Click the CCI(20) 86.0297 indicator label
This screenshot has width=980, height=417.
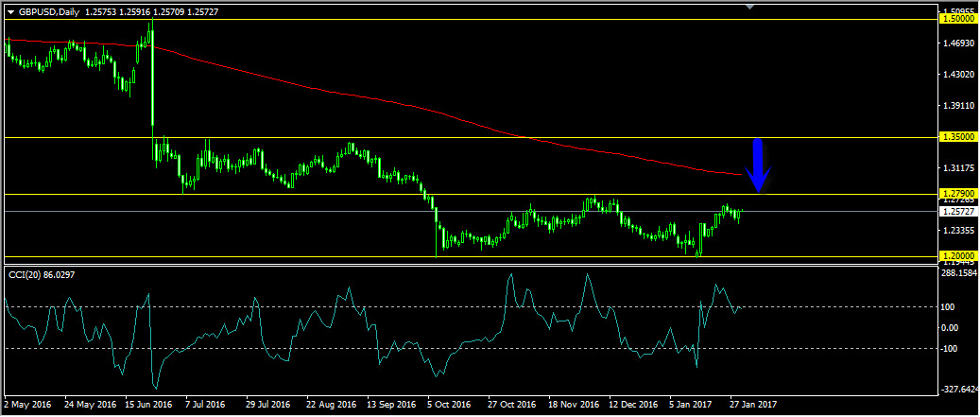pyautogui.click(x=40, y=274)
